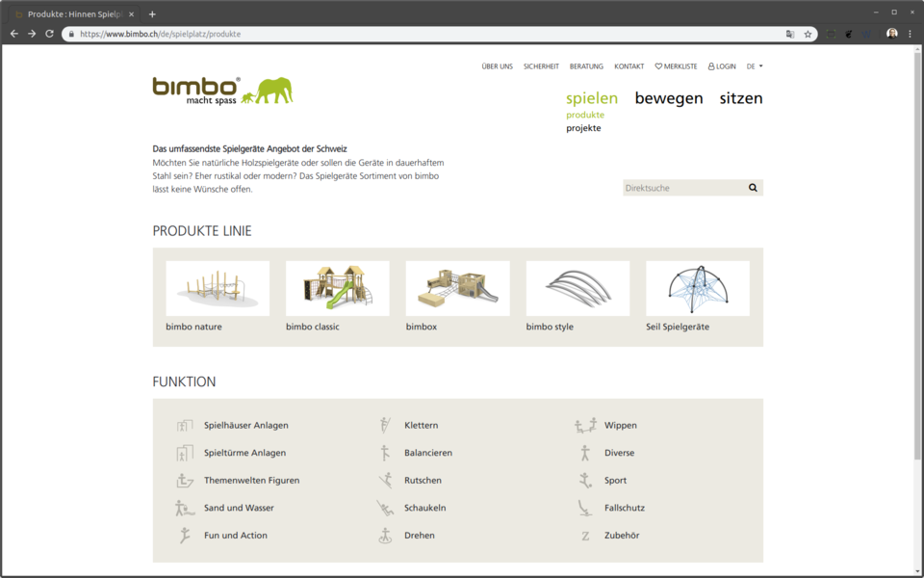Open the bimbo classic product thumbnail
Image resolution: width=924 pixels, height=578 pixels.
[338, 288]
